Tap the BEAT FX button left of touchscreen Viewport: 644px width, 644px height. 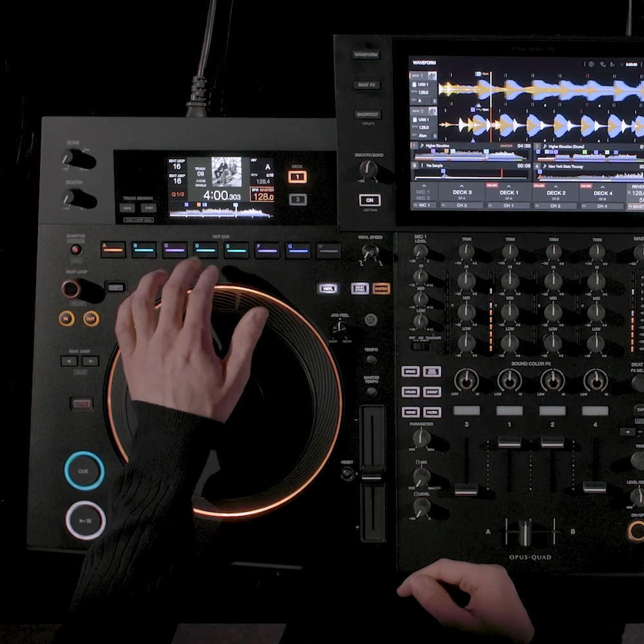click(x=366, y=84)
